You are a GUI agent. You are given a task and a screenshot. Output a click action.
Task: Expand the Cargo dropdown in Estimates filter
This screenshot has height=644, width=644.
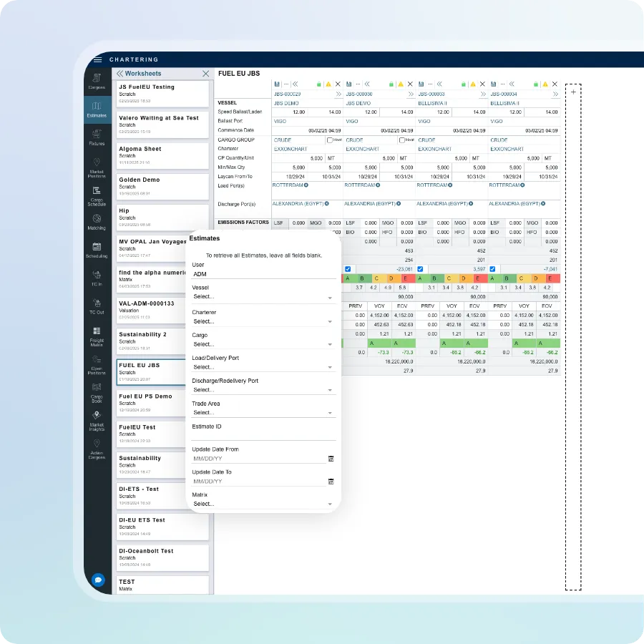tap(263, 344)
